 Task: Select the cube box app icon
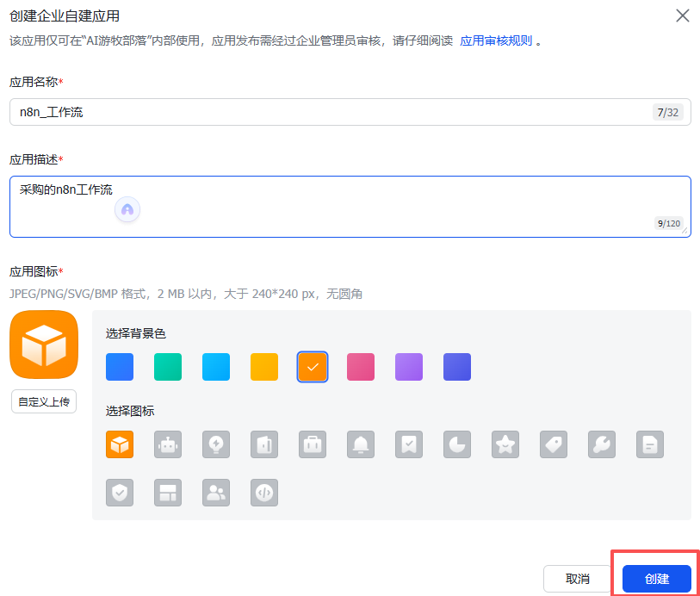tap(120, 444)
